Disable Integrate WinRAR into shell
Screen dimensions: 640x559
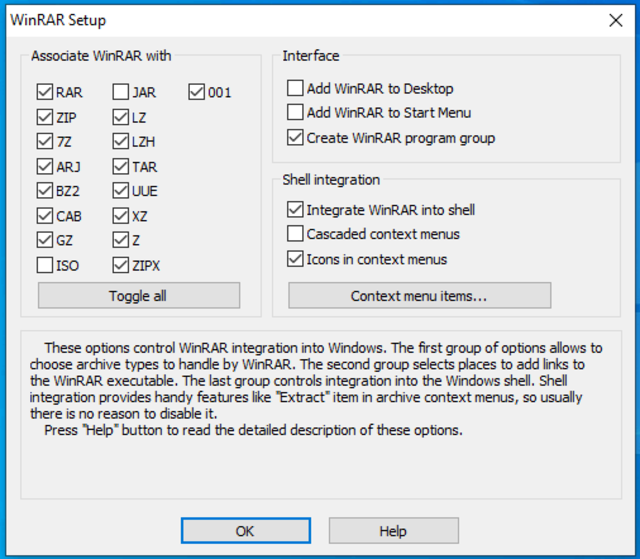coord(295,209)
